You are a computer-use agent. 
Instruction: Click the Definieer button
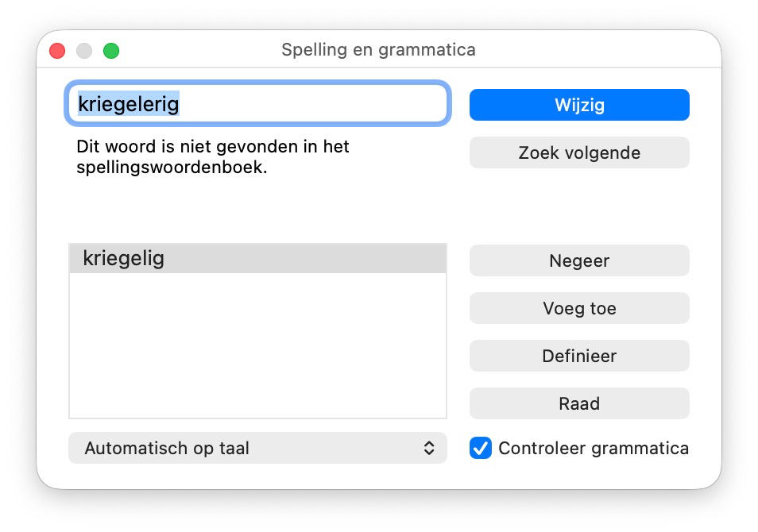(x=579, y=356)
